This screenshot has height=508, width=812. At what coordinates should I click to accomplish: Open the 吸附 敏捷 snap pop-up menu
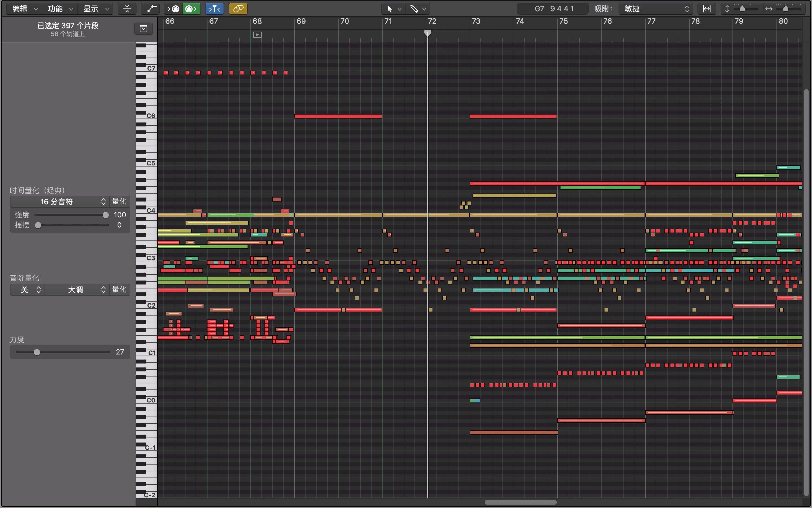click(656, 9)
